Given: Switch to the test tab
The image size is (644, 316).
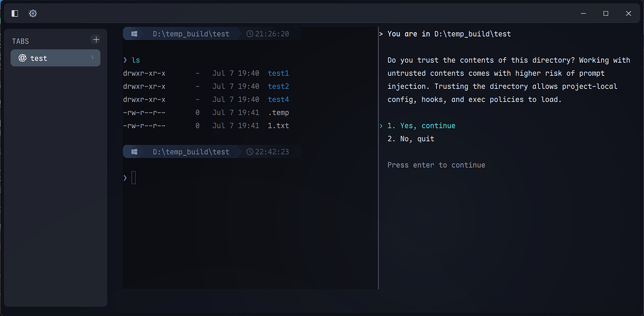Looking at the screenshot, I should 55,58.
